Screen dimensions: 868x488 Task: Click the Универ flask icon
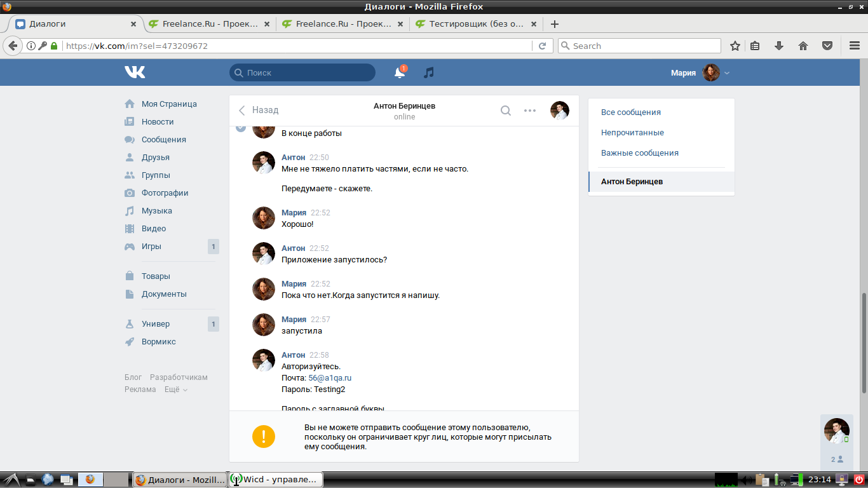coord(130,323)
